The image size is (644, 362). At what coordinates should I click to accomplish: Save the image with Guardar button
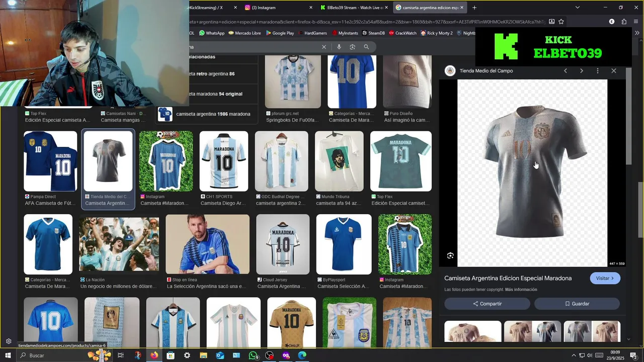click(577, 304)
